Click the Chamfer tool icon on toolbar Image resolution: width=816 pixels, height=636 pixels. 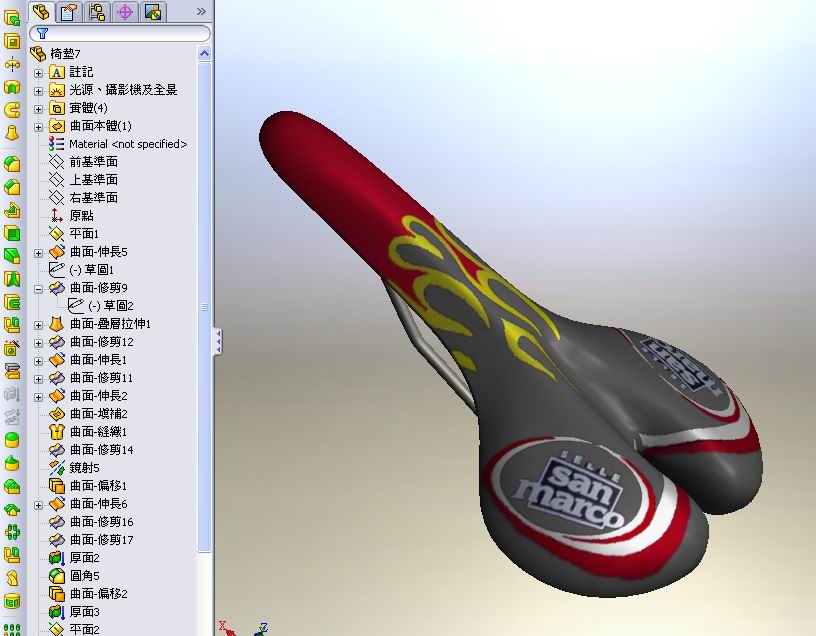[12, 187]
